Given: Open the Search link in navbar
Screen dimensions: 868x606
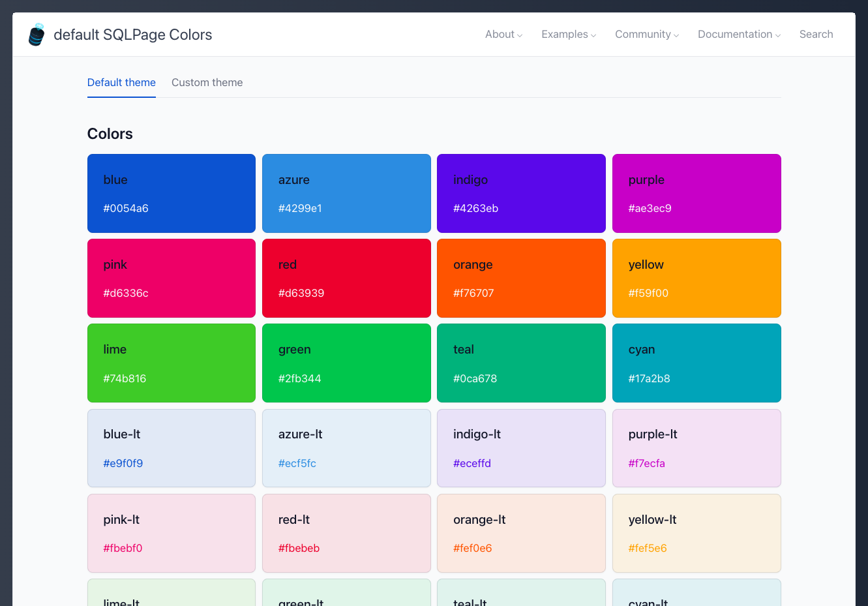Looking at the screenshot, I should click(816, 35).
